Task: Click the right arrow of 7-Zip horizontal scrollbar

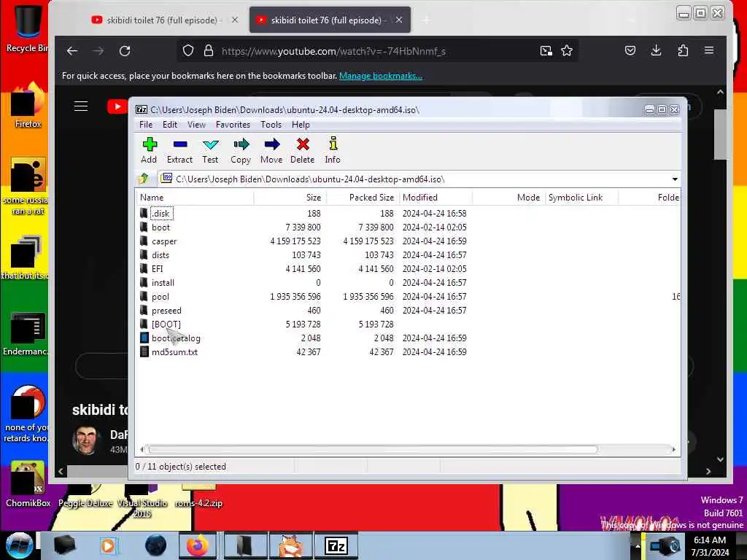Action: tap(673, 449)
